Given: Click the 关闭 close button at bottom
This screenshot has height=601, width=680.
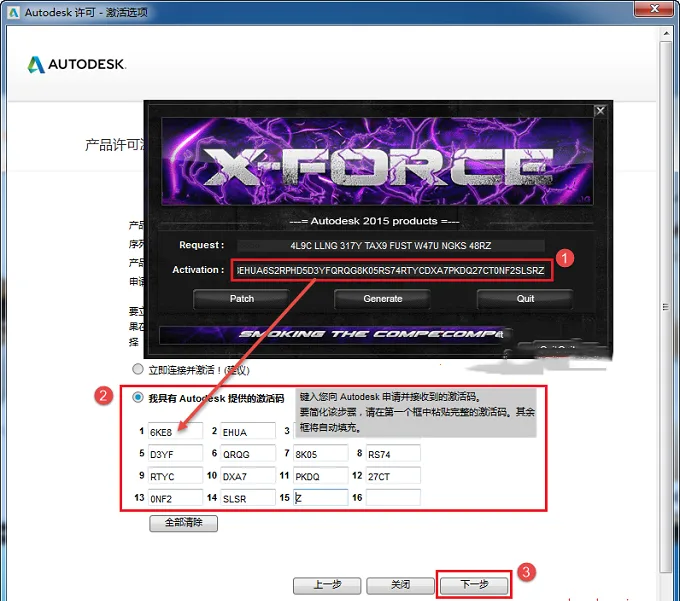Looking at the screenshot, I should pos(400,585).
